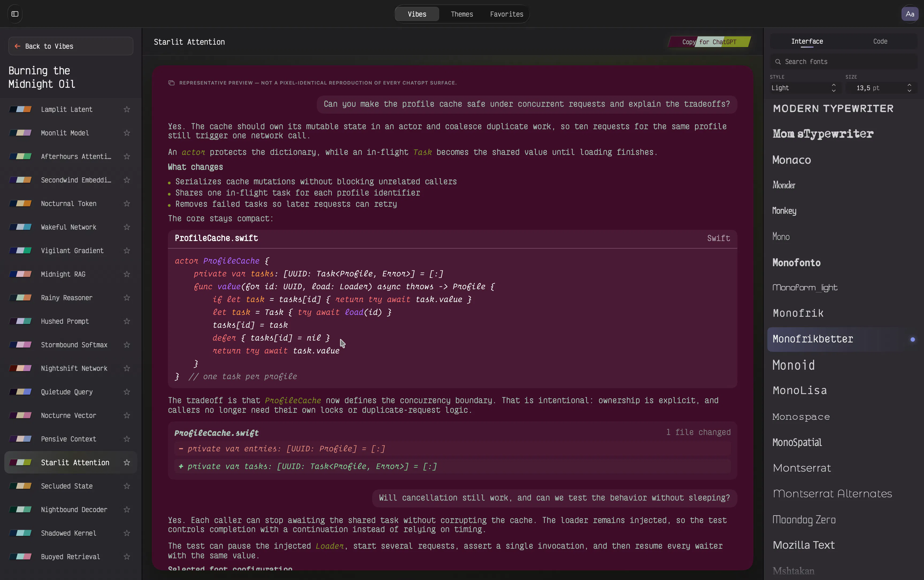Click the search magnifier icon in fonts

(x=777, y=62)
